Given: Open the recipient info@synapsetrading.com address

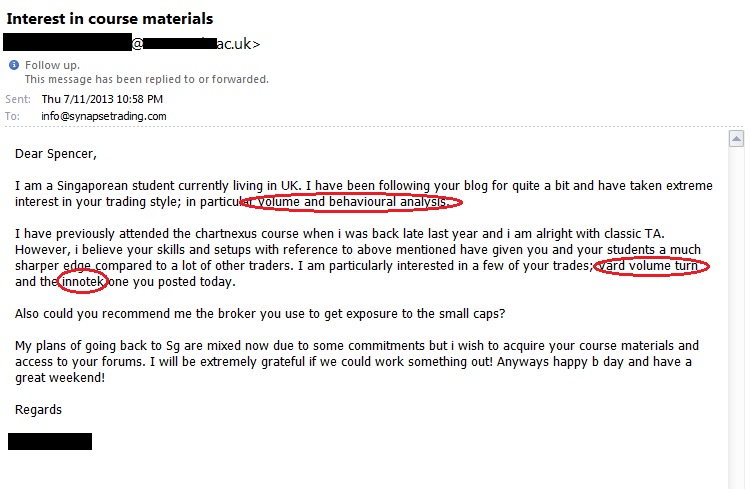Looking at the screenshot, I should [103, 116].
